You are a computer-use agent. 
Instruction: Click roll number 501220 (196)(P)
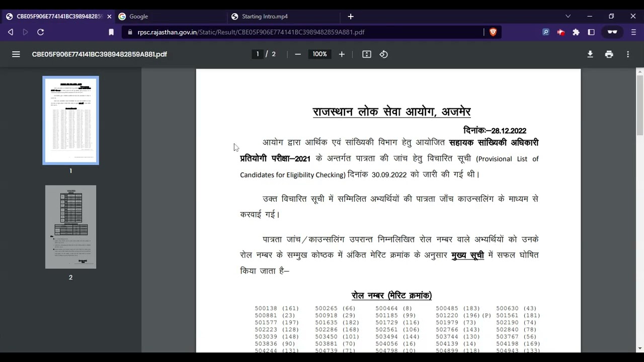(x=463, y=316)
